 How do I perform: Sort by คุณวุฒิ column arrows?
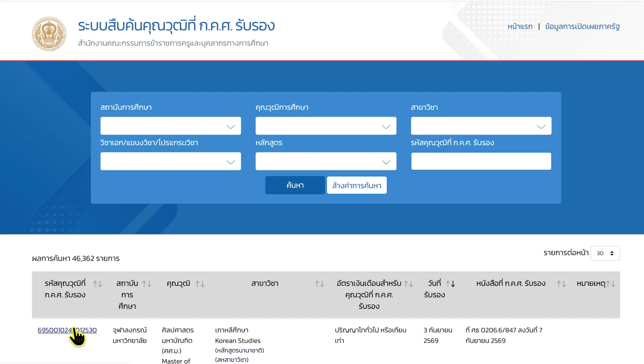(x=200, y=284)
